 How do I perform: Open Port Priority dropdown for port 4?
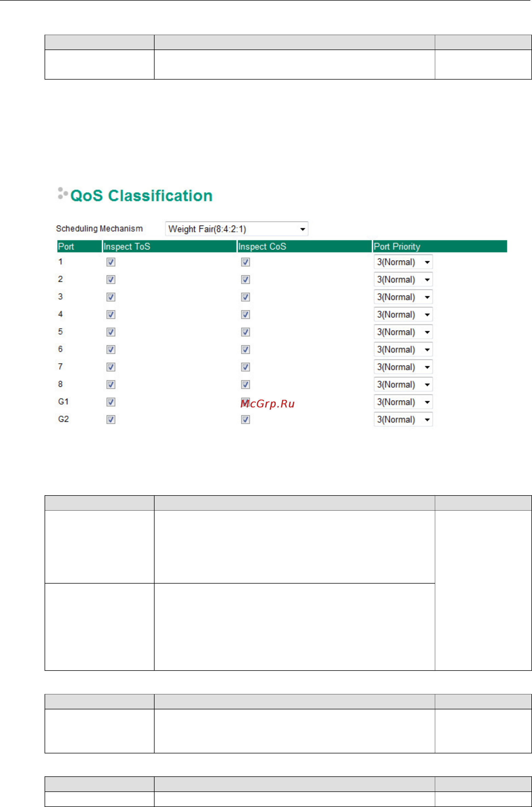(x=403, y=314)
